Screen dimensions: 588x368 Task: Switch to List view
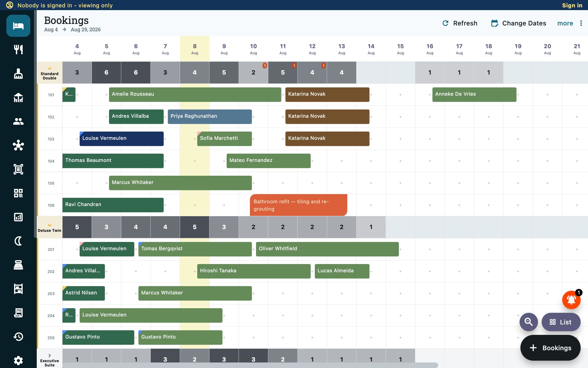[x=561, y=322]
